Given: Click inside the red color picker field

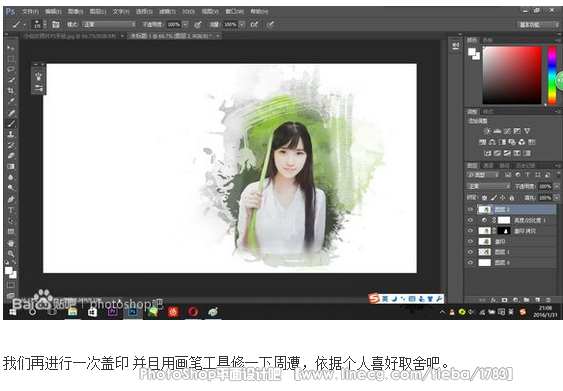Looking at the screenshot, I should (x=512, y=75).
